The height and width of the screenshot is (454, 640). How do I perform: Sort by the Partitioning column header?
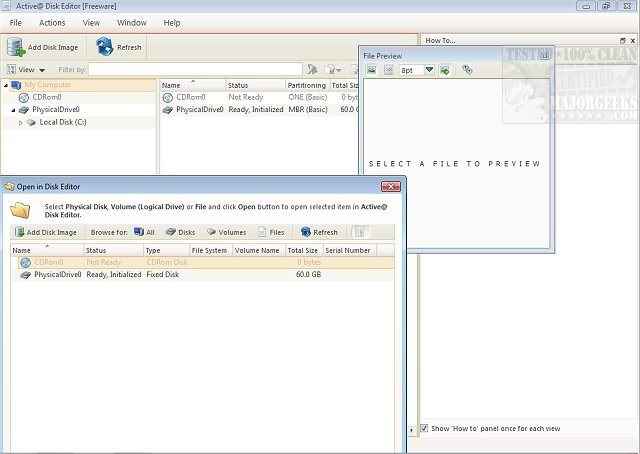(306, 85)
